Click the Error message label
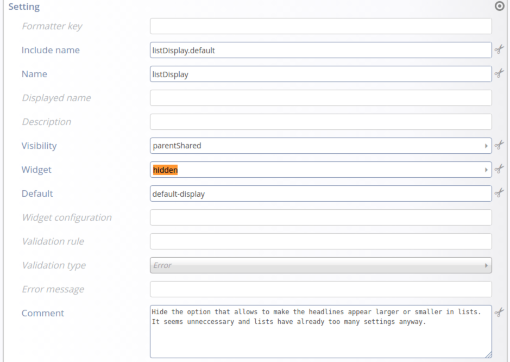 point(53,289)
